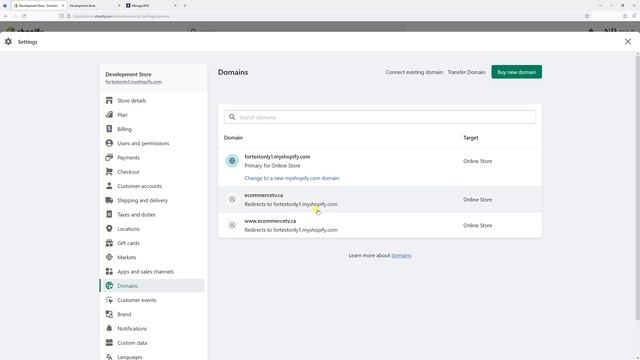The image size is (640, 360).
Task: Click the Billing icon in sidebar
Action: [x=109, y=129]
